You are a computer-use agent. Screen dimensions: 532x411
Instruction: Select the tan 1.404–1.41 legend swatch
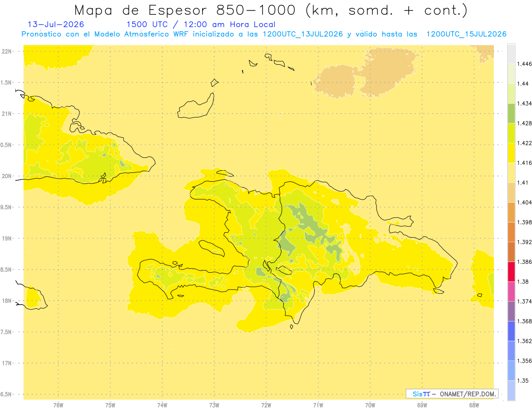coord(511,192)
